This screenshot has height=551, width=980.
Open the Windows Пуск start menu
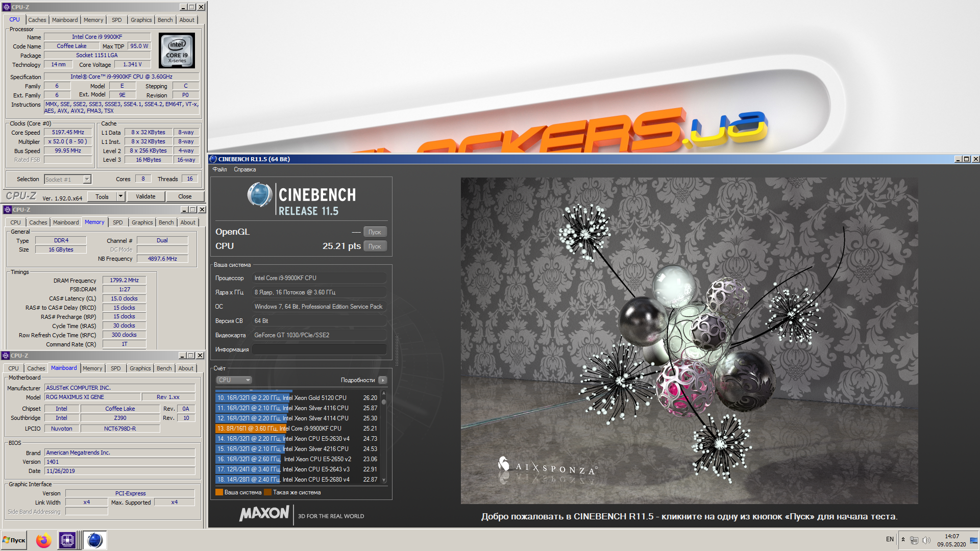[x=14, y=540]
